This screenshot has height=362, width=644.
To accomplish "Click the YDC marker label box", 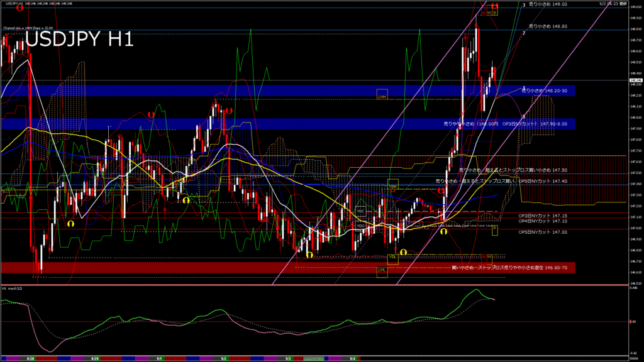I will point(360,211).
